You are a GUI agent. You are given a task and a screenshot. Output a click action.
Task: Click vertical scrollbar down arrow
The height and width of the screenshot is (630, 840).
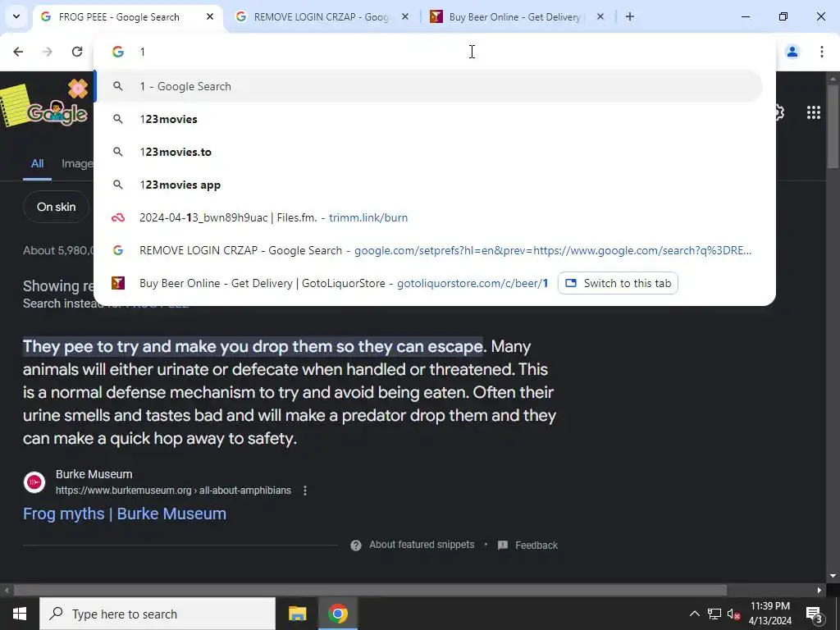coord(833,577)
